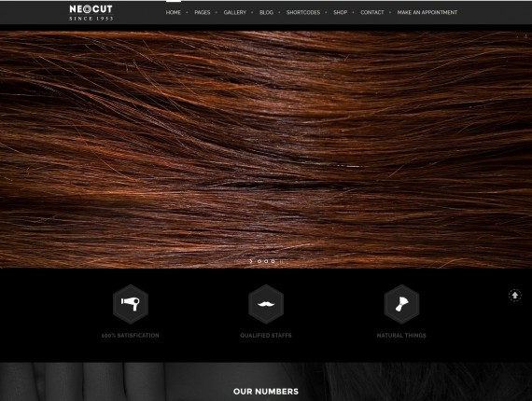Click the bow tie hexagon icon
The image size is (532, 401).
401,304
